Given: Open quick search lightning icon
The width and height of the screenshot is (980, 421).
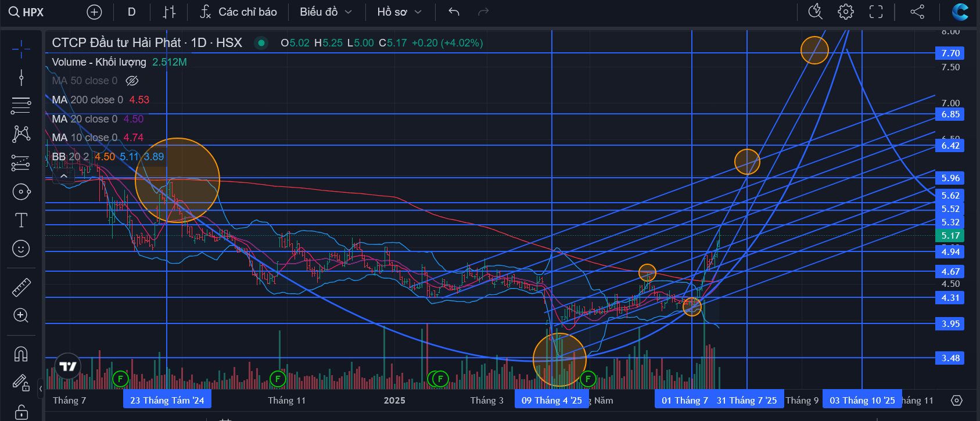Looking at the screenshot, I should tap(816, 12).
